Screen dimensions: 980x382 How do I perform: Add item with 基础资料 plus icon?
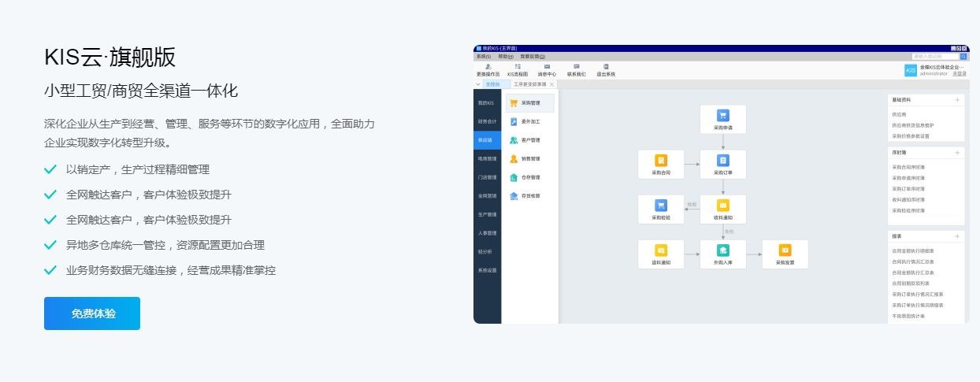957,100
